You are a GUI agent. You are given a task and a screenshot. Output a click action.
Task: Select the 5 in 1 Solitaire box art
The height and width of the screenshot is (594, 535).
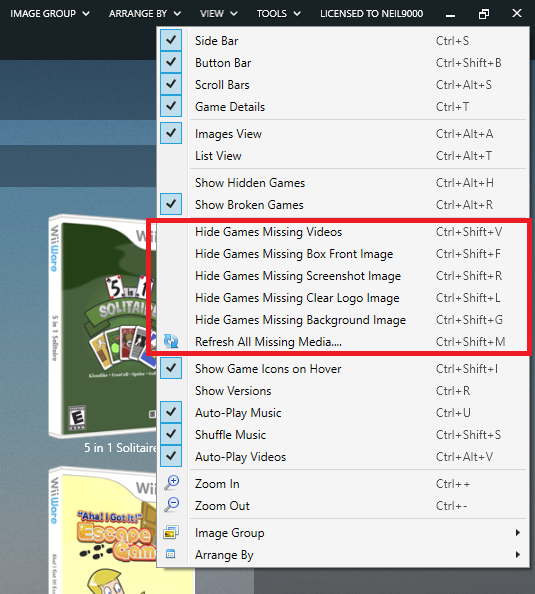(102, 326)
